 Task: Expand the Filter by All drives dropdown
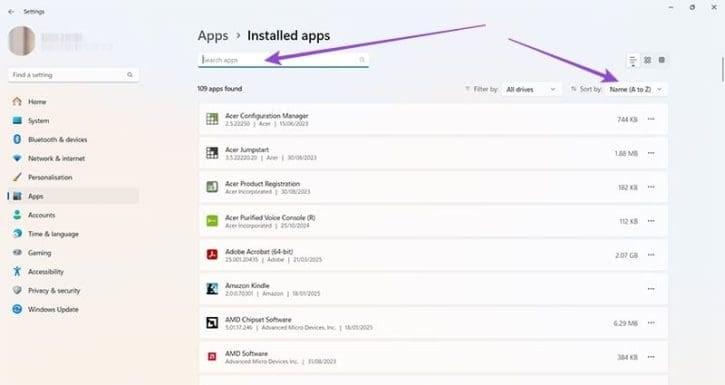click(x=531, y=89)
